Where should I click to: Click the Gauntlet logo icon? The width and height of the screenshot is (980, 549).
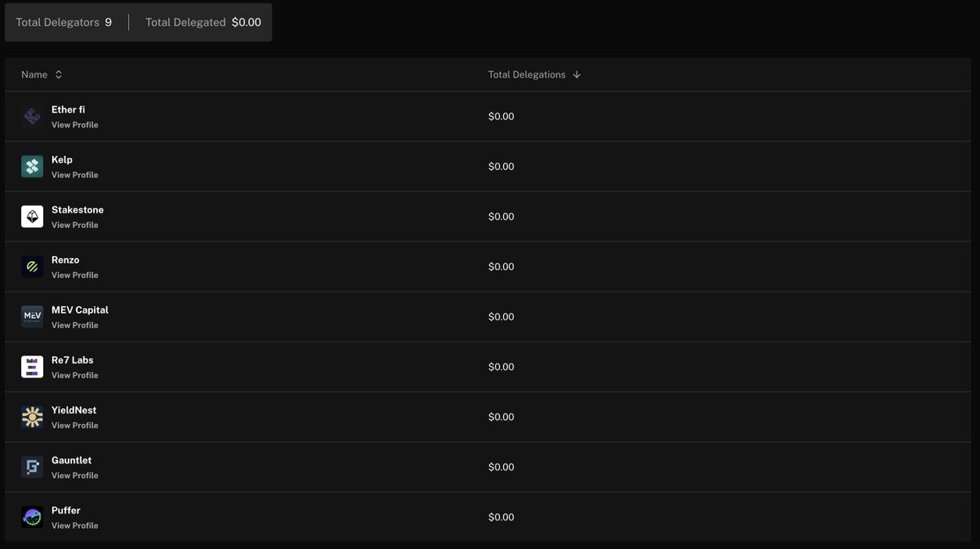point(32,467)
